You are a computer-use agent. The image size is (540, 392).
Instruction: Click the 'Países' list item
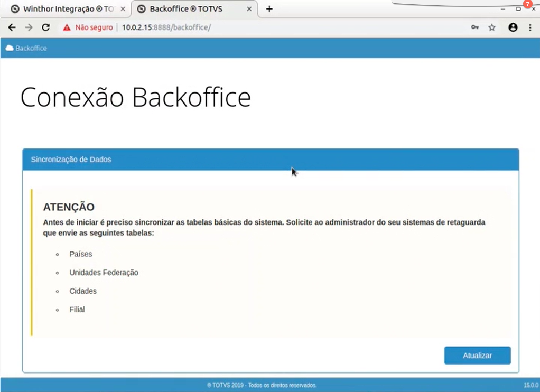point(81,254)
